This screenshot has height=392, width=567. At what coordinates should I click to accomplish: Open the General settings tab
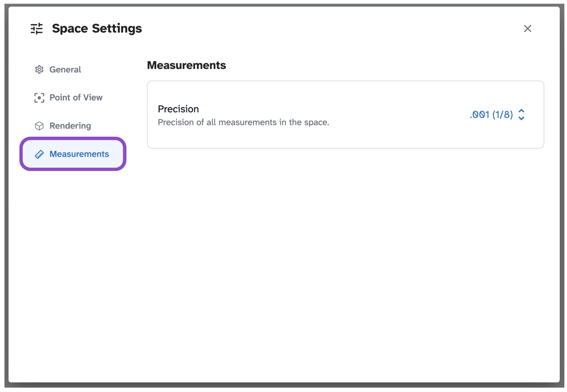65,70
